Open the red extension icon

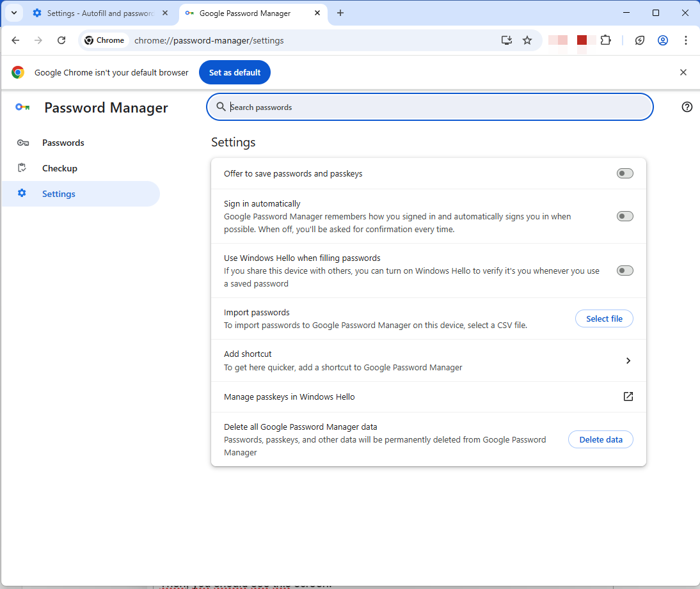tap(582, 40)
